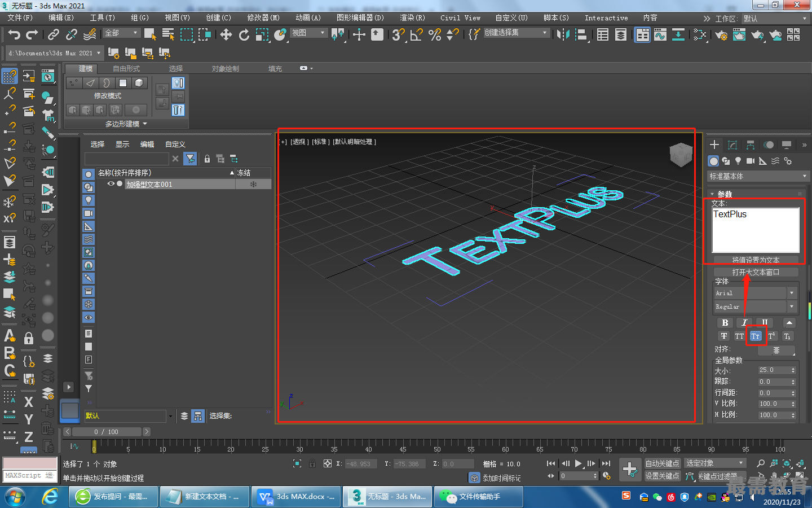This screenshot has width=812, height=508.
Task: Click the 将值设置为文本 button
Action: 756,260
